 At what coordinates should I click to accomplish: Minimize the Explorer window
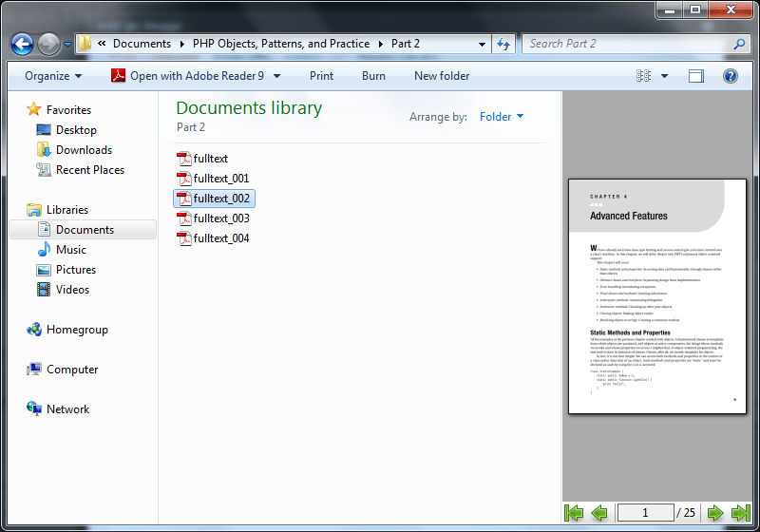point(670,9)
